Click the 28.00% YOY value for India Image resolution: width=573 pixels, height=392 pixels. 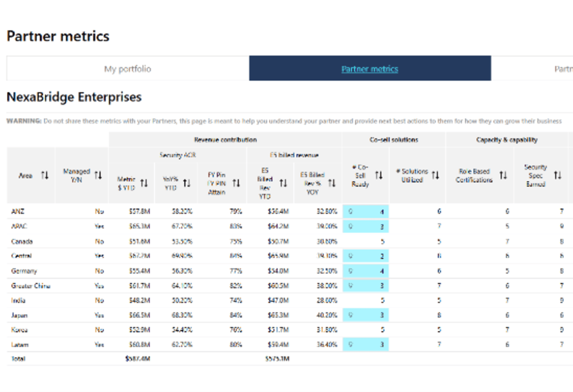[x=327, y=300]
